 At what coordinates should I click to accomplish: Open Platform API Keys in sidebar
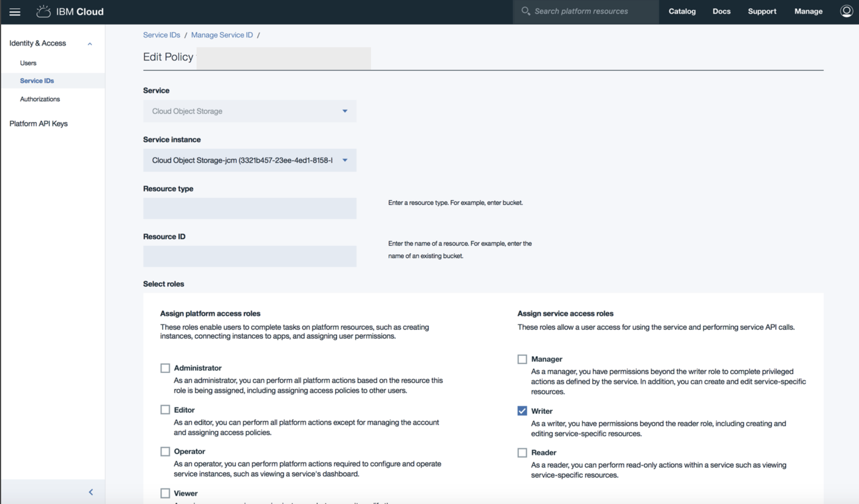(38, 123)
